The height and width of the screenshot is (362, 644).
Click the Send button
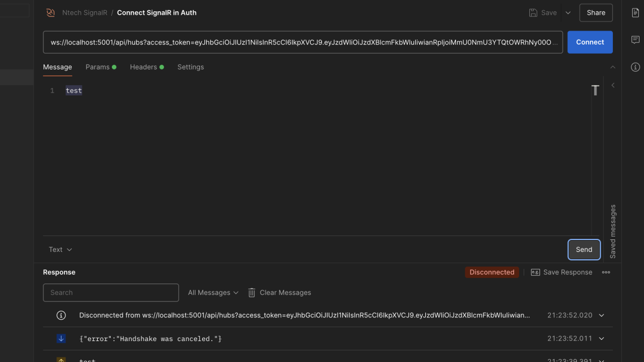click(584, 250)
